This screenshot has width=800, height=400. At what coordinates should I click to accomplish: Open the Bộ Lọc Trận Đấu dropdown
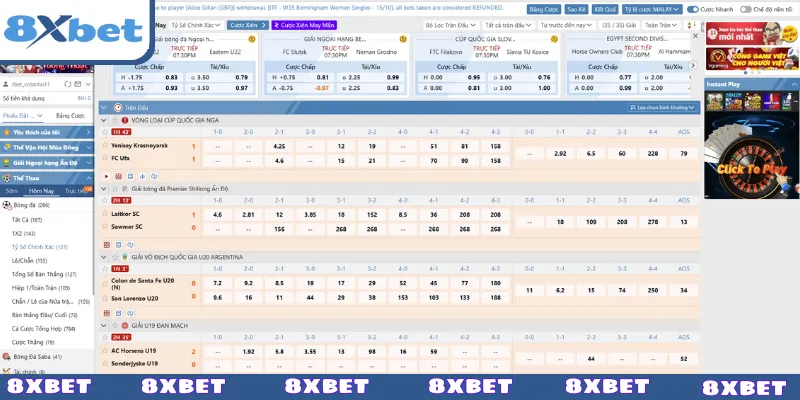tap(451, 25)
